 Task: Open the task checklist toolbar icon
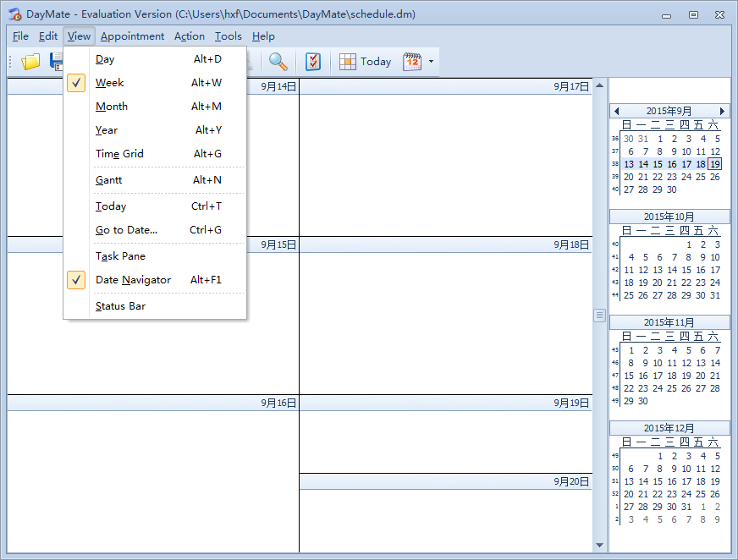click(x=313, y=61)
